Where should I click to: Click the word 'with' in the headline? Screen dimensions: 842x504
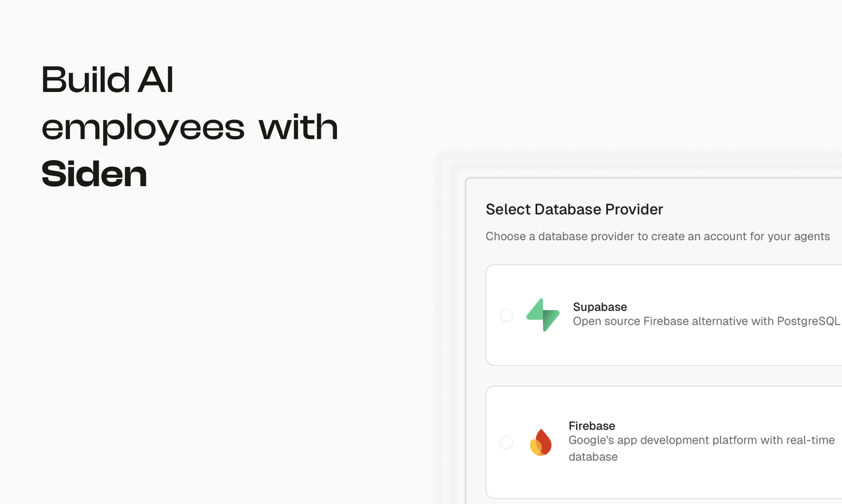pos(298,126)
